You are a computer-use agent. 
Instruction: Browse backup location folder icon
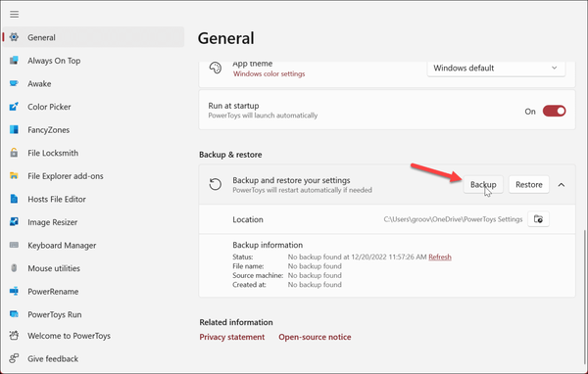click(538, 219)
